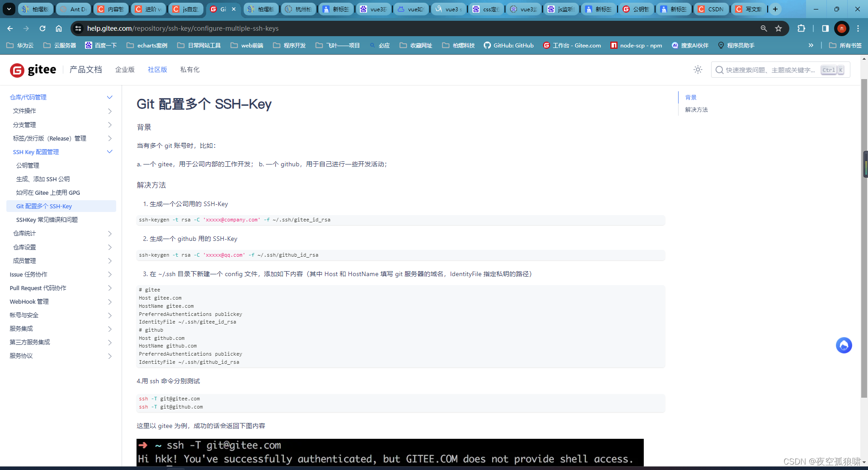Collapse SSH Key 配置管理 chevron
The width and height of the screenshot is (868, 470).
point(109,152)
